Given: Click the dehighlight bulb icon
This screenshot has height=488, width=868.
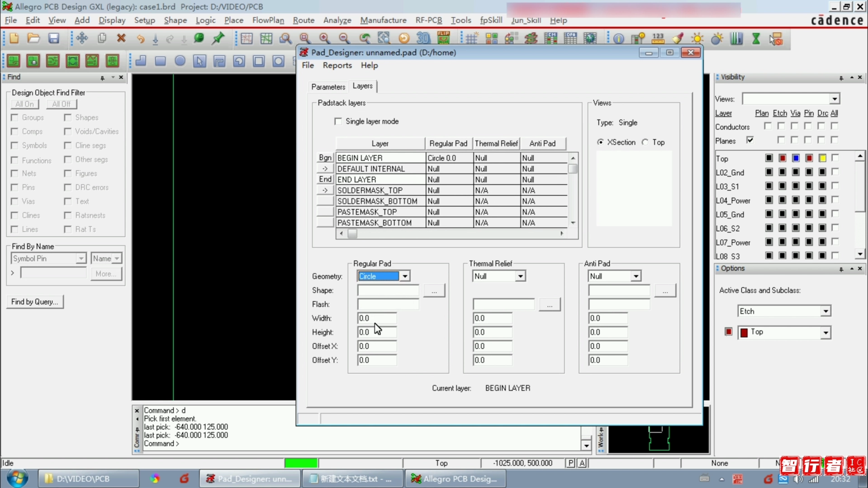Looking at the screenshot, I should 717,38.
